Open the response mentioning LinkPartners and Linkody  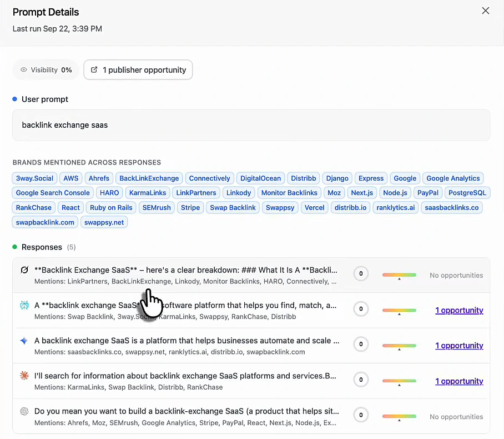tap(251, 275)
